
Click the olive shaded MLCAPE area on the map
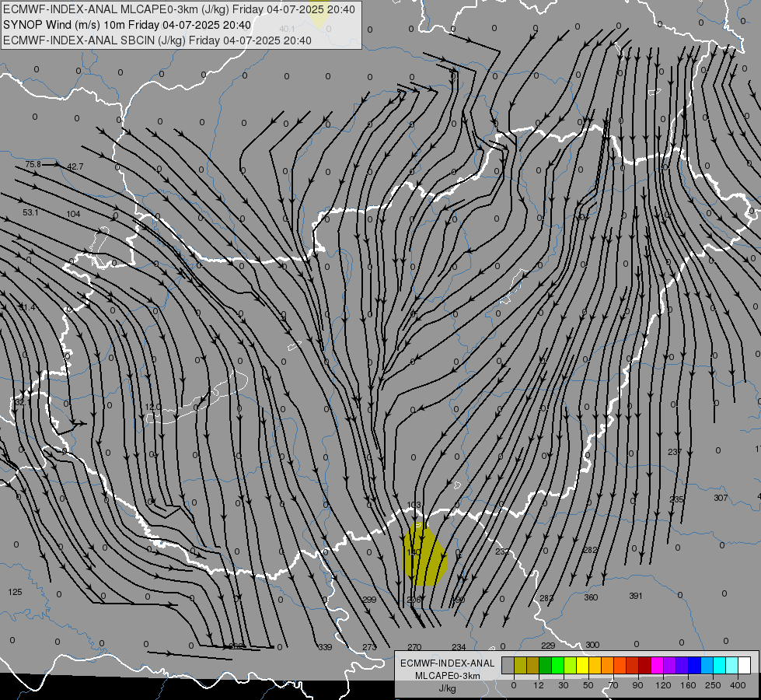click(424, 555)
